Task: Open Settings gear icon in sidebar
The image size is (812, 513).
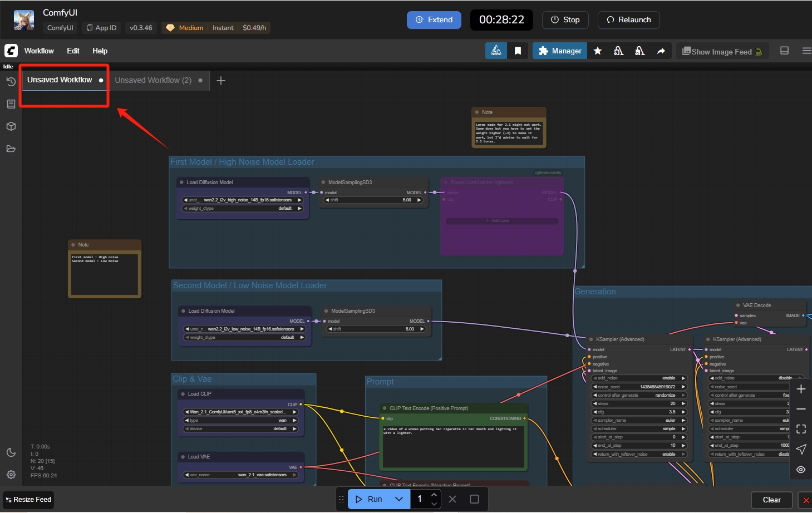Action: coord(11,475)
